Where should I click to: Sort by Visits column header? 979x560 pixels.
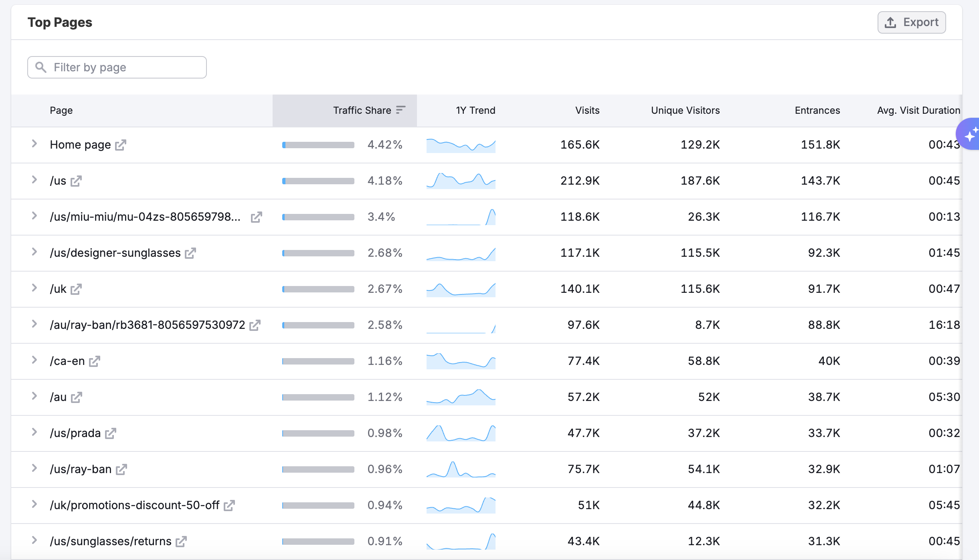[587, 111]
